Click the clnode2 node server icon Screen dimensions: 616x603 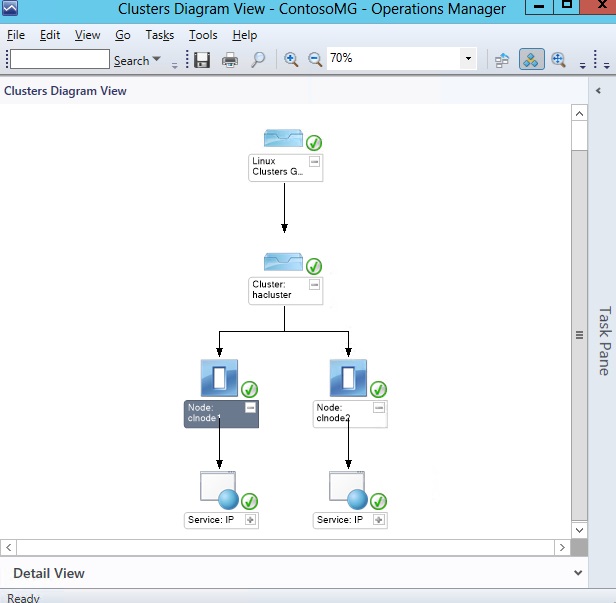pyautogui.click(x=348, y=379)
